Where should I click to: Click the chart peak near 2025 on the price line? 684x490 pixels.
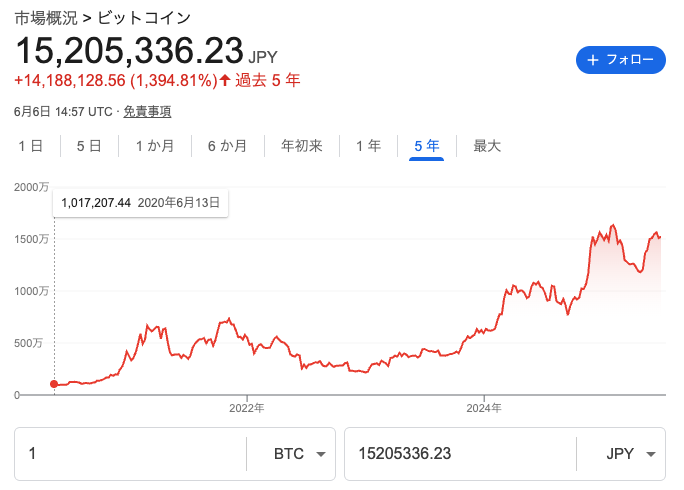tap(613, 225)
